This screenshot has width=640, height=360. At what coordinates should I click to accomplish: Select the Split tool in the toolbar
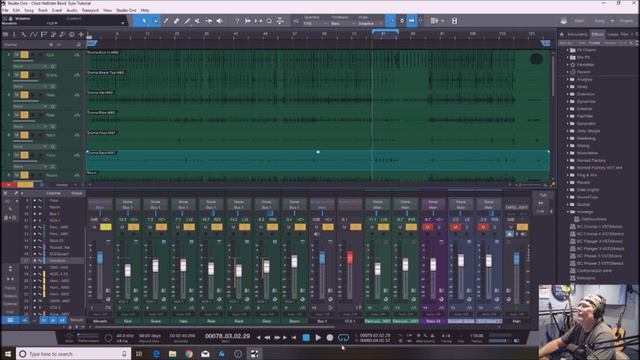point(166,20)
